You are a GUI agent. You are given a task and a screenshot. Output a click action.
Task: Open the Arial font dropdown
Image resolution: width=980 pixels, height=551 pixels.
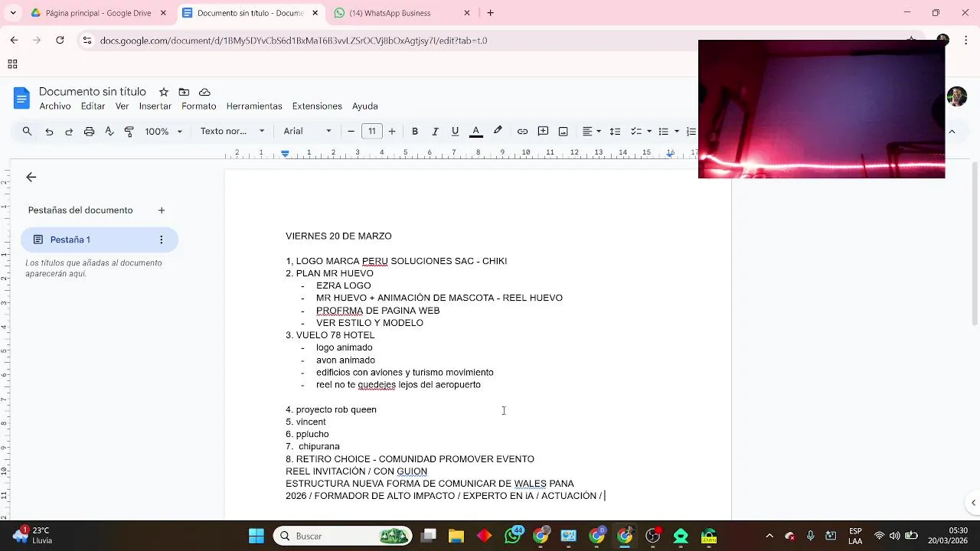[x=308, y=132]
